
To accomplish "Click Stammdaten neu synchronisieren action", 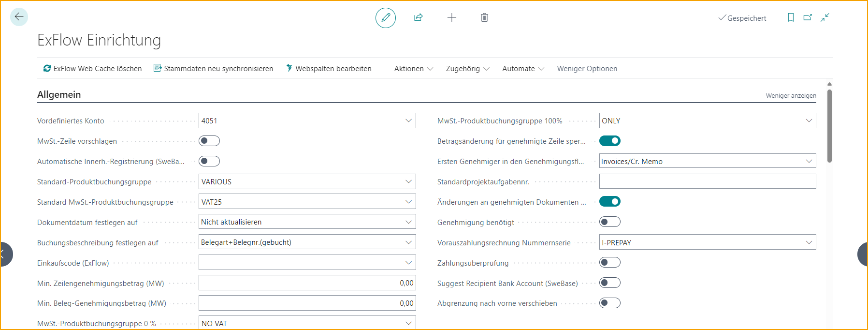I will [x=214, y=69].
